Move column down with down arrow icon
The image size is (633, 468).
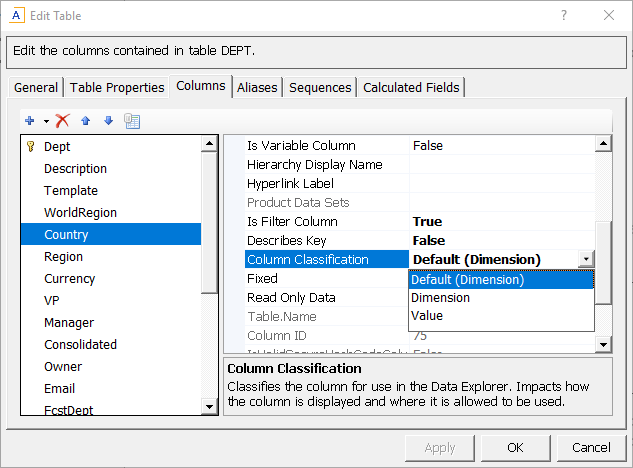pyautogui.click(x=108, y=121)
